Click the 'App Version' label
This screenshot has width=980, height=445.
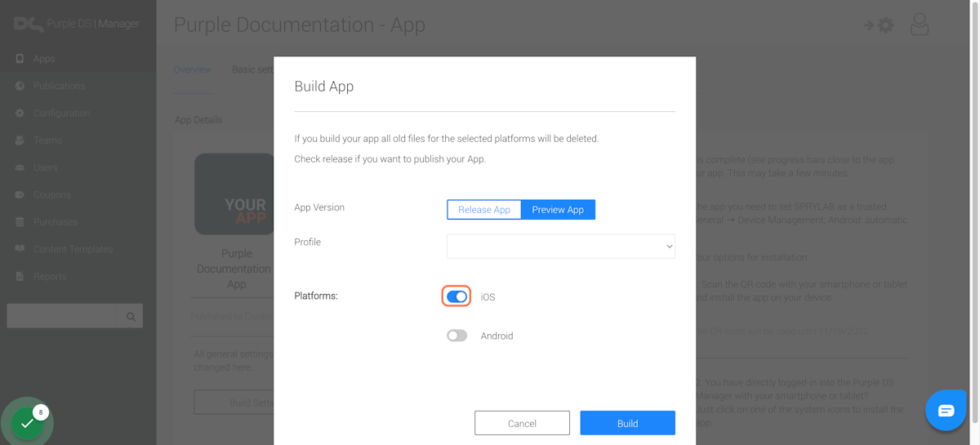pos(319,207)
